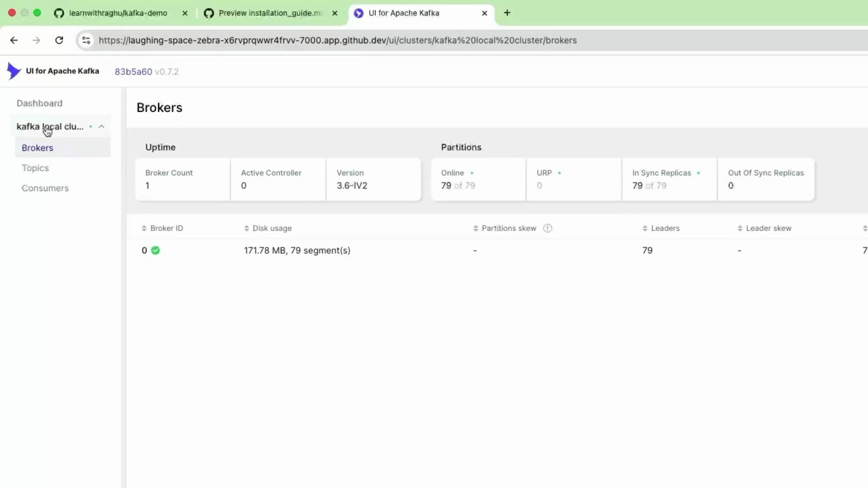Click the Leaders value 79
This screenshot has height=488, width=868.
(647, 250)
